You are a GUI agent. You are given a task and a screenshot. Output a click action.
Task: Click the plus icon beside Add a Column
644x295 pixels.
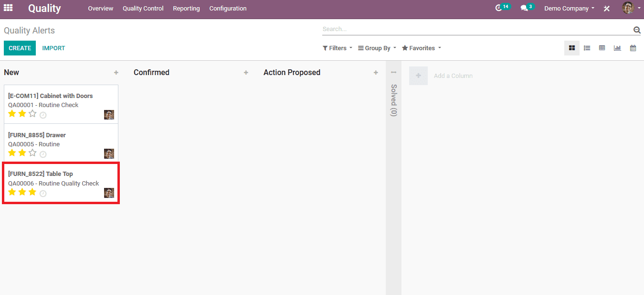pos(418,76)
